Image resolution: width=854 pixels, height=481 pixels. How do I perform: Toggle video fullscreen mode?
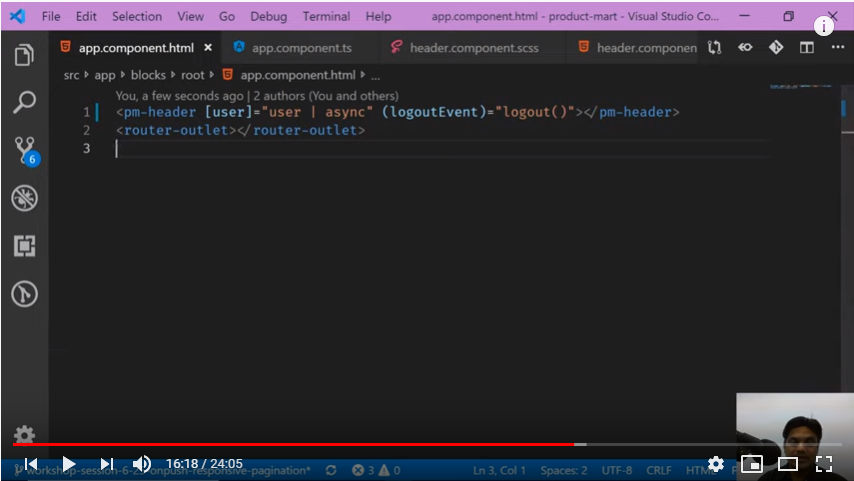pyautogui.click(x=824, y=464)
